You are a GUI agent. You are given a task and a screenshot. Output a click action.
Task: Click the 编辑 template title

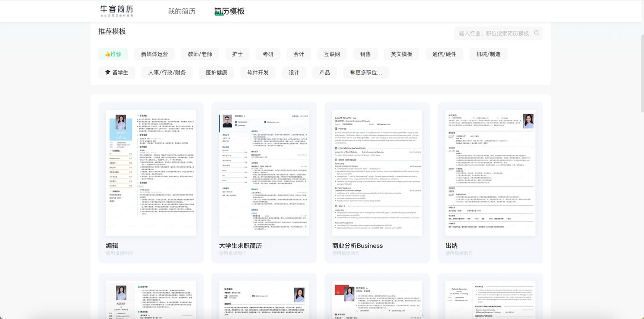112,246
